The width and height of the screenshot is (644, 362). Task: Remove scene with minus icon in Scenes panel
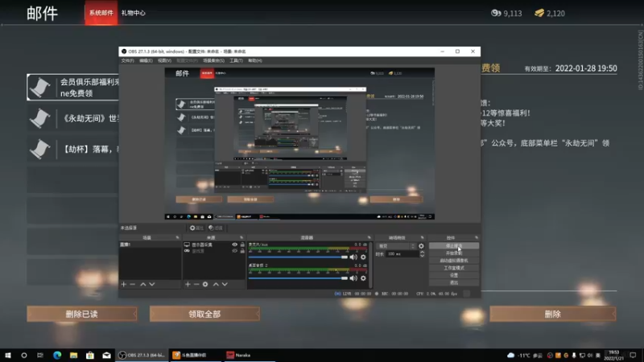pyautogui.click(x=132, y=284)
